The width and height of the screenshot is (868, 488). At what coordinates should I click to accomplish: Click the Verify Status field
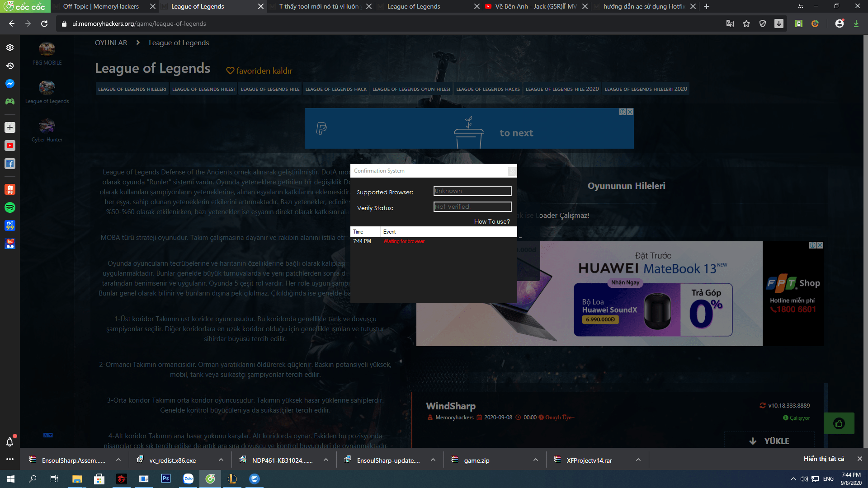pyautogui.click(x=472, y=206)
